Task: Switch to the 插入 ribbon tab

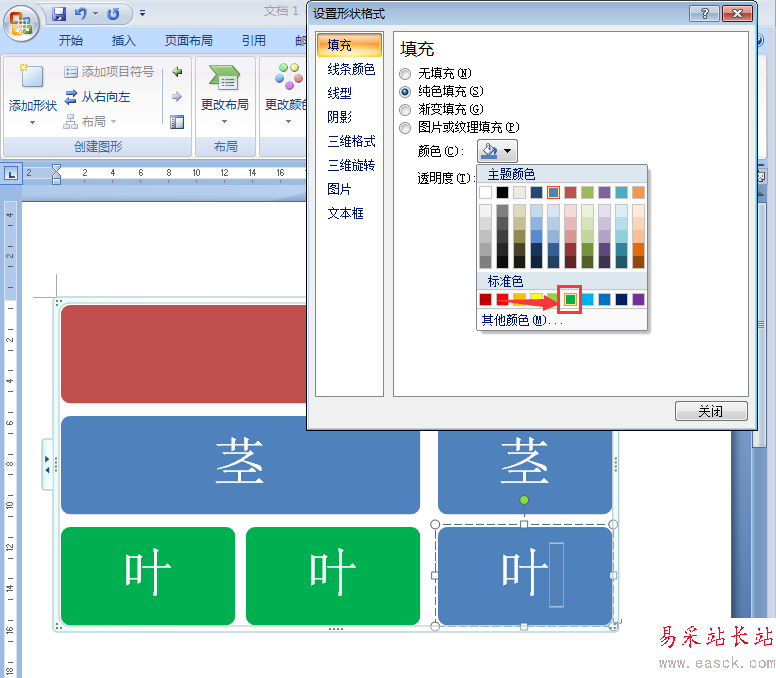Action: click(x=124, y=41)
